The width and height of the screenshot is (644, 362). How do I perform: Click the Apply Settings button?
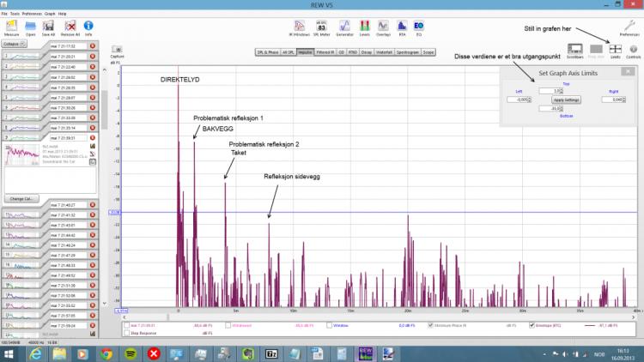click(x=567, y=100)
